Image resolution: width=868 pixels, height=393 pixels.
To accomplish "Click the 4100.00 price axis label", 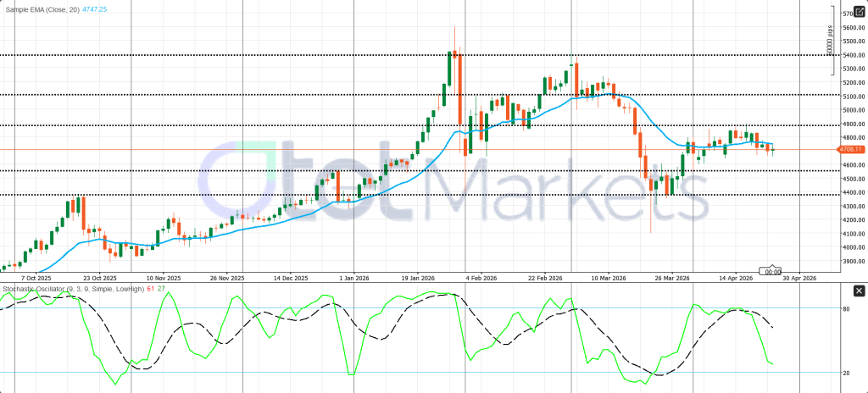I will pos(853,234).
